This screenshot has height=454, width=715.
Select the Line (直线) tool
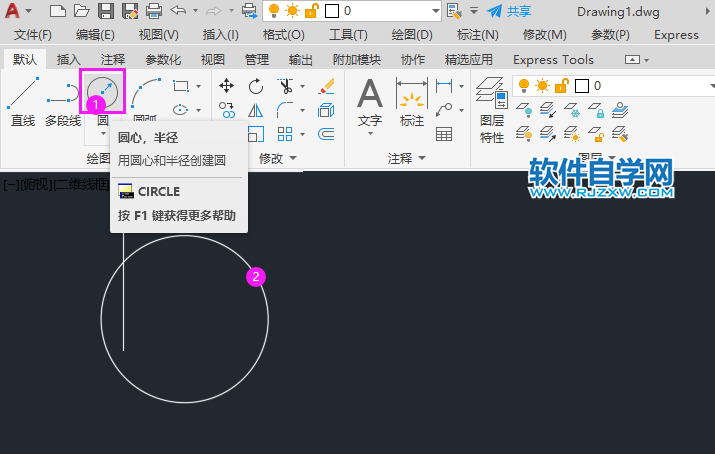(x=22, y=101)
